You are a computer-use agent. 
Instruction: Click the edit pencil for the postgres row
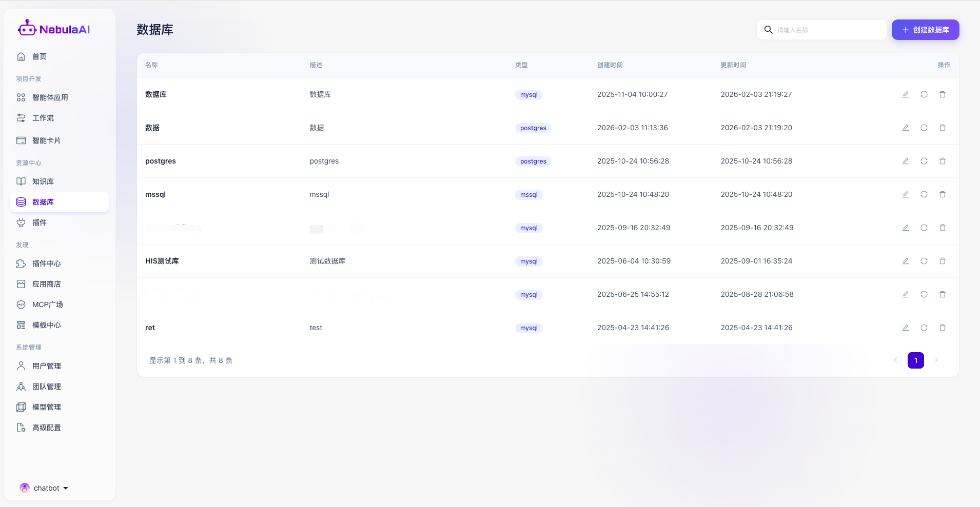(906, 161)
